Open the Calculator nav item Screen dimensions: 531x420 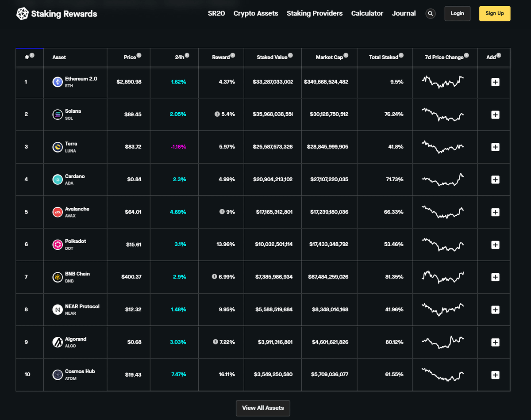tap(367, 14)
